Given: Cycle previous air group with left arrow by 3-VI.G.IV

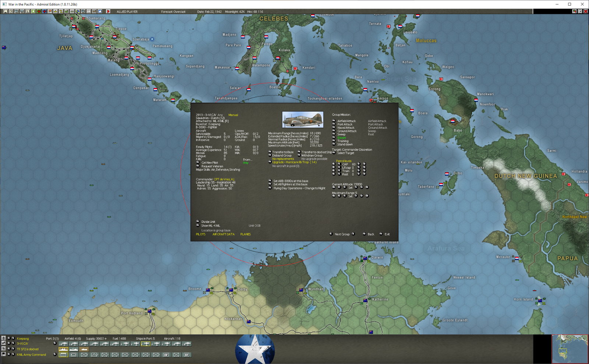Looking at the screenshot, I should click(9, 343).
